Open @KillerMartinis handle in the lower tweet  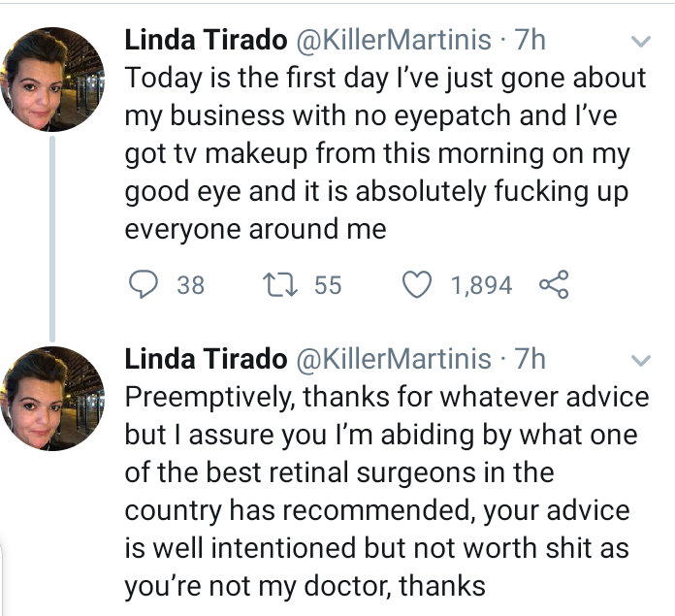point(393,360)
